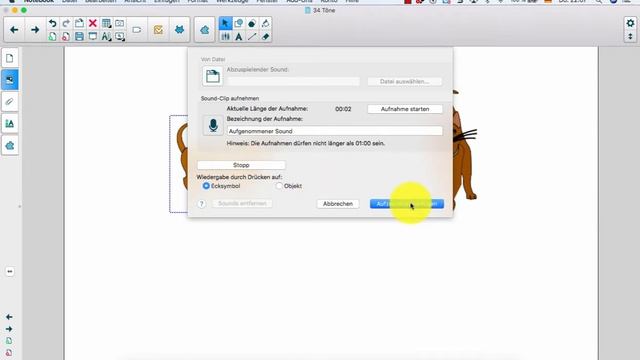Select the Ecksymbol radio option
This screenshot has height=360, width=640.
coord(206,186)
